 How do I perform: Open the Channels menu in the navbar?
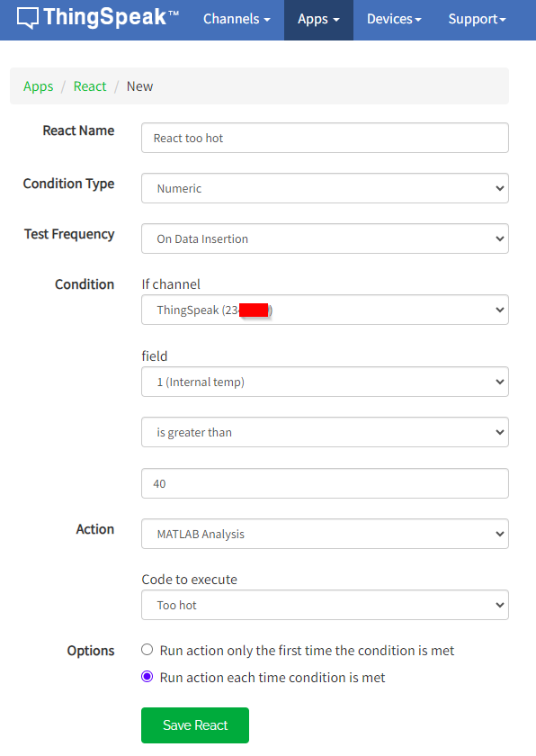[237, 19]
